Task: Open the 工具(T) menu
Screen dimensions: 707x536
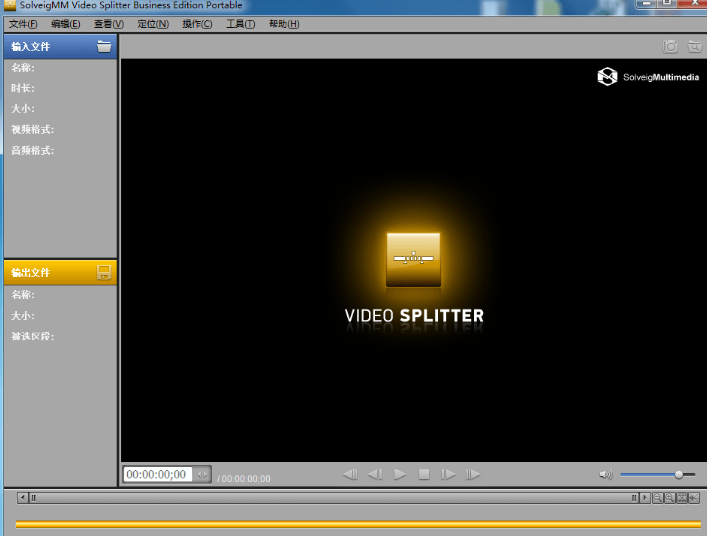Action: click(240, 24)
